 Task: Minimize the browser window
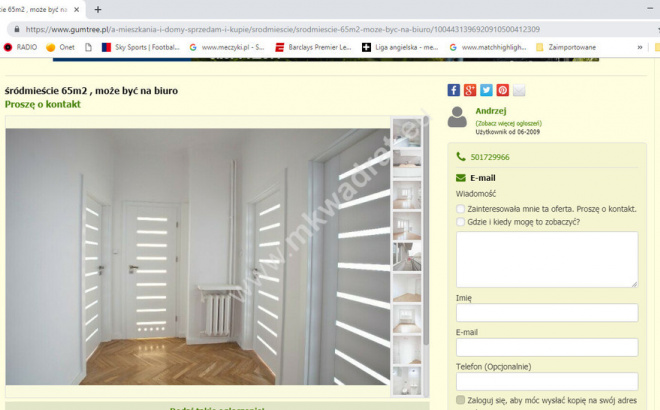(x=649, y=8)
